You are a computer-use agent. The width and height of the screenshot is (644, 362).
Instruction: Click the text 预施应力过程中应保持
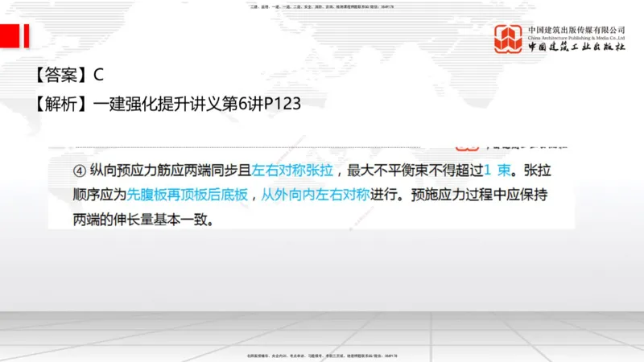click(479, 195)
